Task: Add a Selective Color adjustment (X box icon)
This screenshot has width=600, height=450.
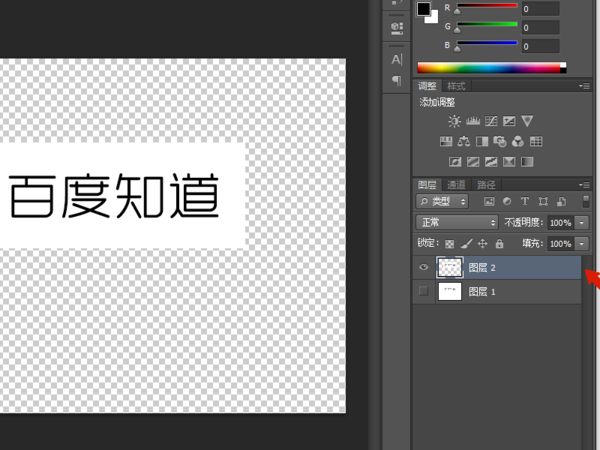Action: pos(509,162)
